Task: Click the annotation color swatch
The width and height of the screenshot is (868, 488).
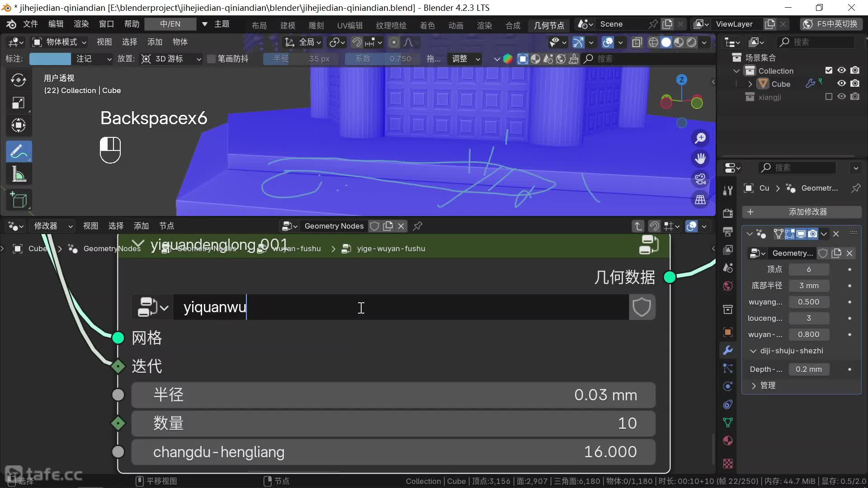Action: (50, 59)
